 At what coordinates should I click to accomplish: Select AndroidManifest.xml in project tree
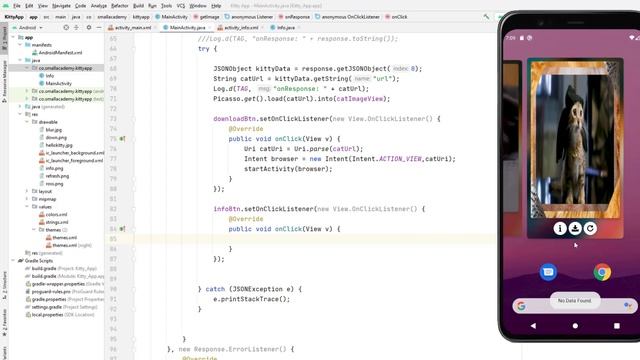57,53
